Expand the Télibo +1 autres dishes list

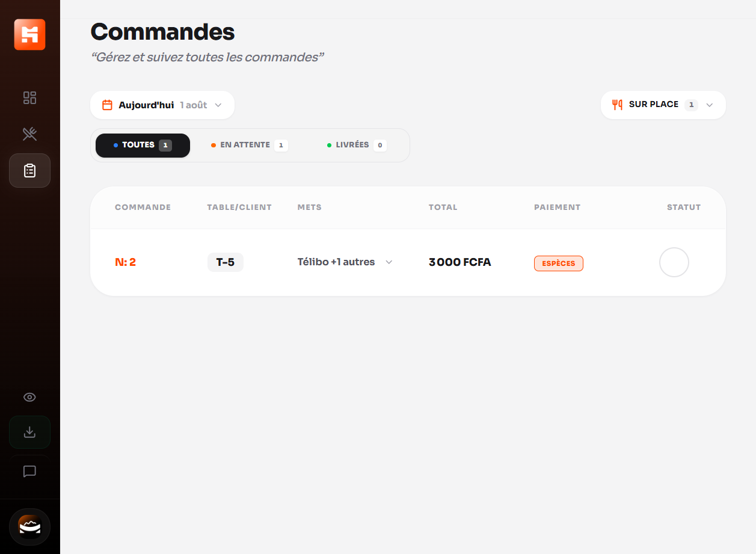click(x=345, y=262)
